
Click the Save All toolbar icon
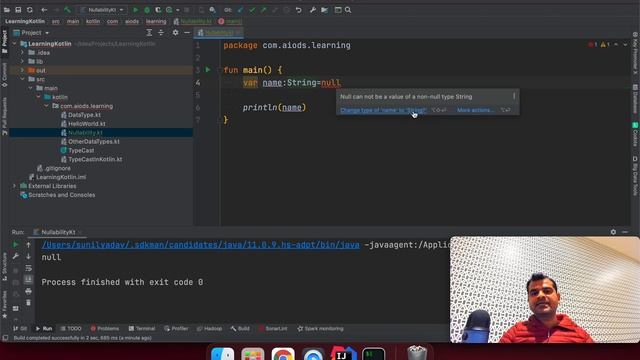pos(18,10)
